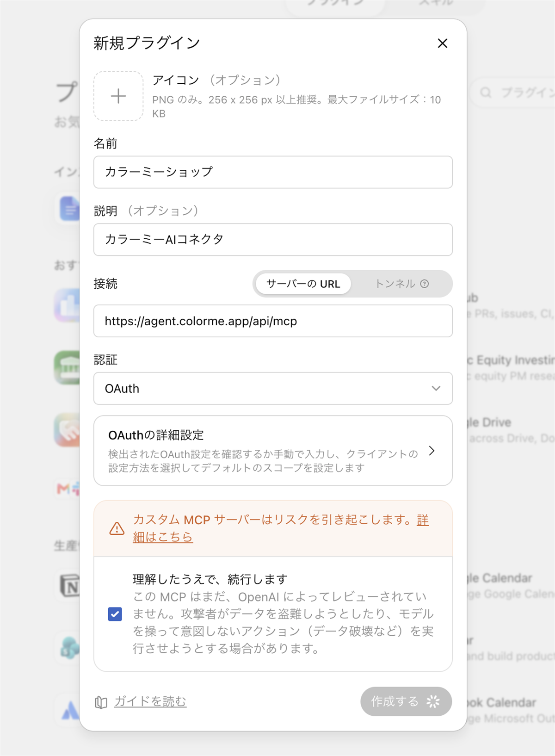
Task: Click the book icon beside ガイドを読む
Action: tap(101, 702)
